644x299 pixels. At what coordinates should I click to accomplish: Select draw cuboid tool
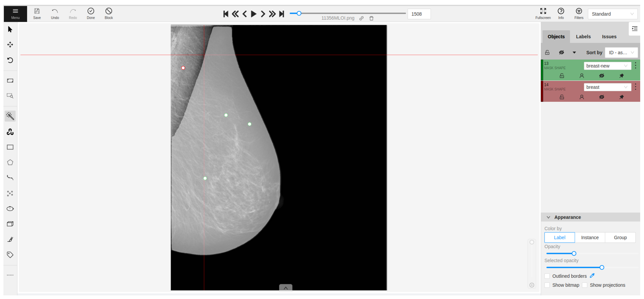pos(10,224)
